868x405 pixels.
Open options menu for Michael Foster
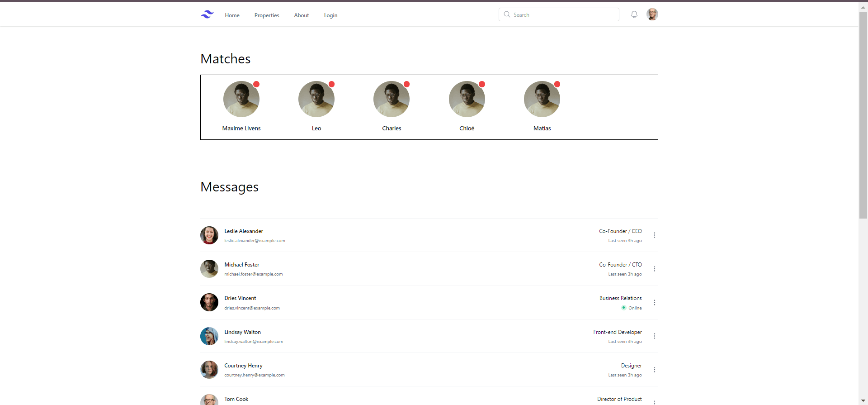(x=654, y=269)
